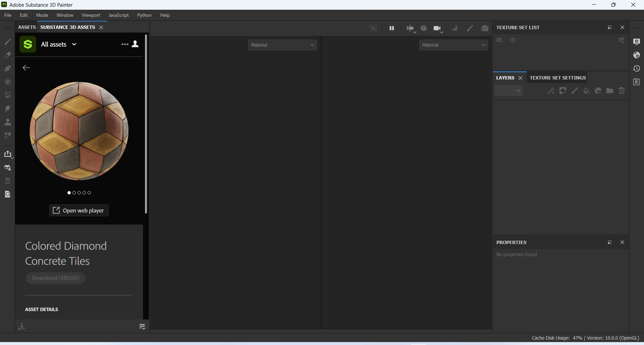644x345 pixels.
Task: Switch to the Assets tab
Action: point(27,27)
